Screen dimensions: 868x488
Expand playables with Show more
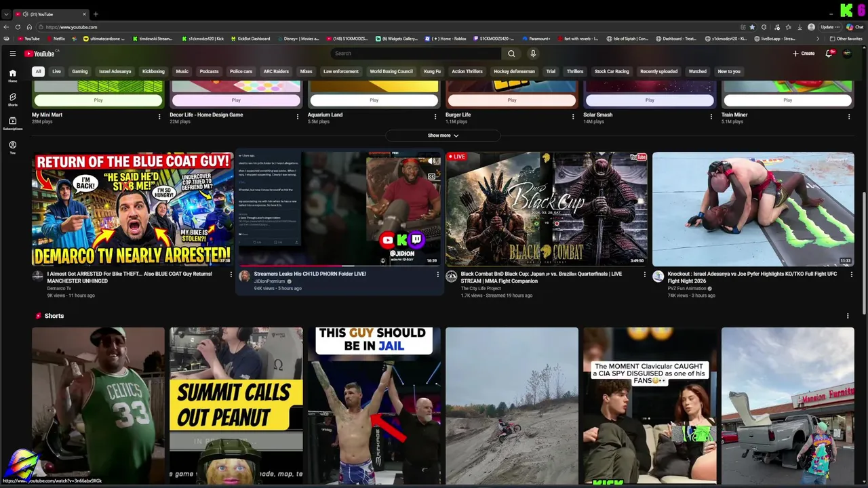click(x=443, y=136)
